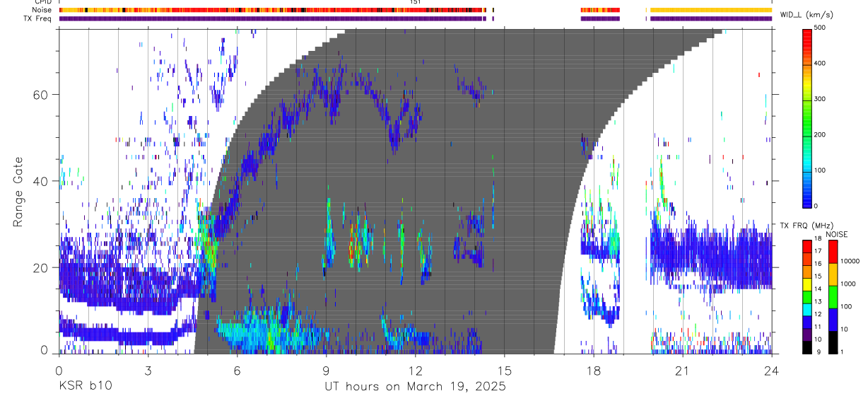Click the x-axis tick label '24'
The height and width of the screenshot is (401, 868).
(771, 371)
